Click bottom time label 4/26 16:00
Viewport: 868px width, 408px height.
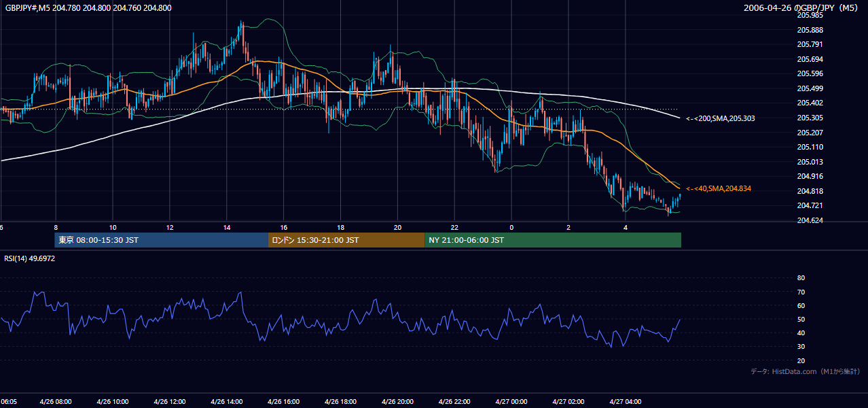point(284,402)
